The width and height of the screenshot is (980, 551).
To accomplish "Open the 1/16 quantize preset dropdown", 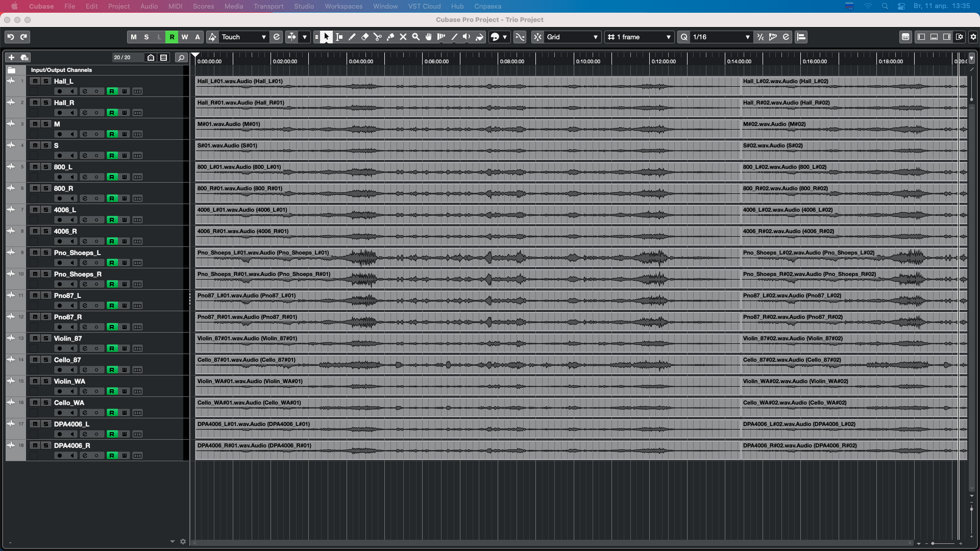I will click(721, 37).
